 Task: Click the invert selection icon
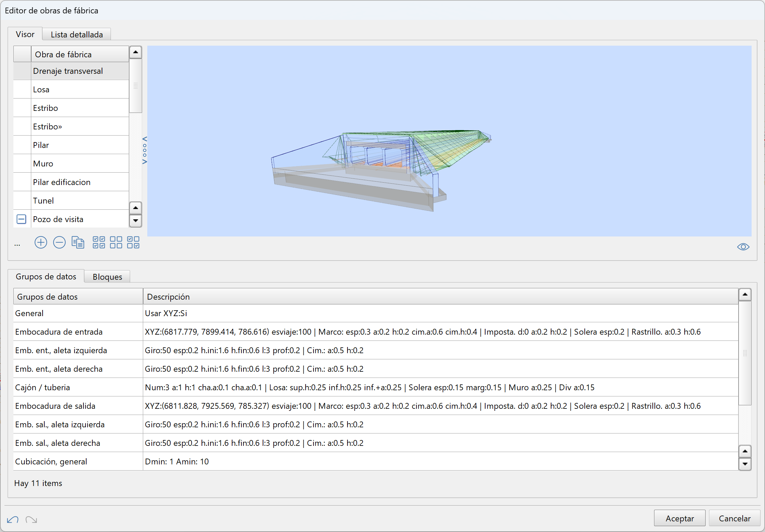133,242
